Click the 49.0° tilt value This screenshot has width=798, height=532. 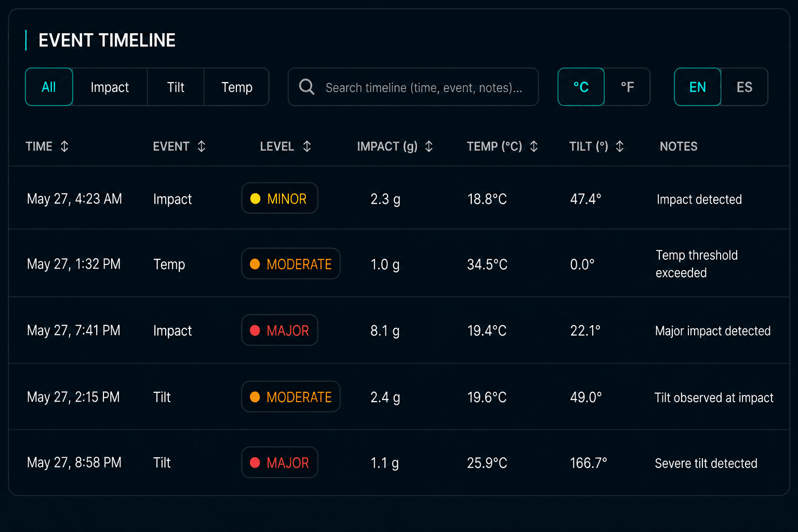pos(586,397)
